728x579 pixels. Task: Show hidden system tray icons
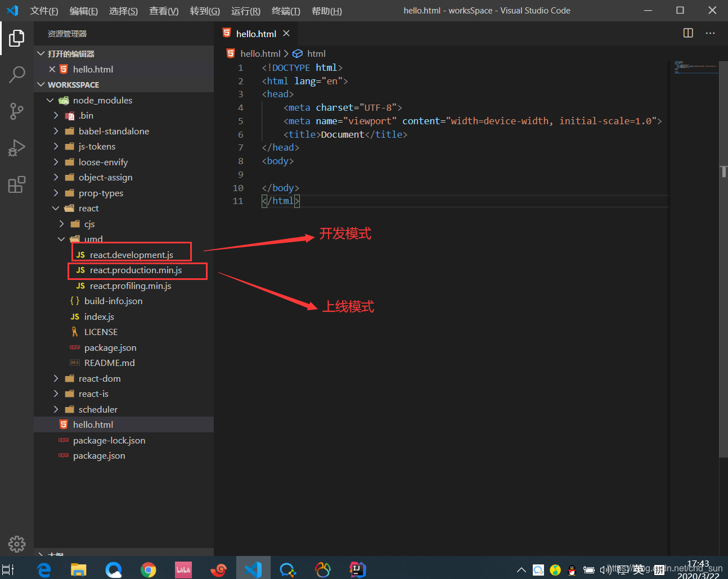[522, 570]
